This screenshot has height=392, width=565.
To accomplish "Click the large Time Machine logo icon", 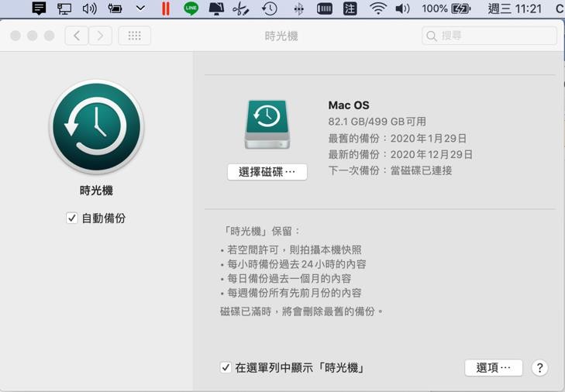I will tap(96, 127).
